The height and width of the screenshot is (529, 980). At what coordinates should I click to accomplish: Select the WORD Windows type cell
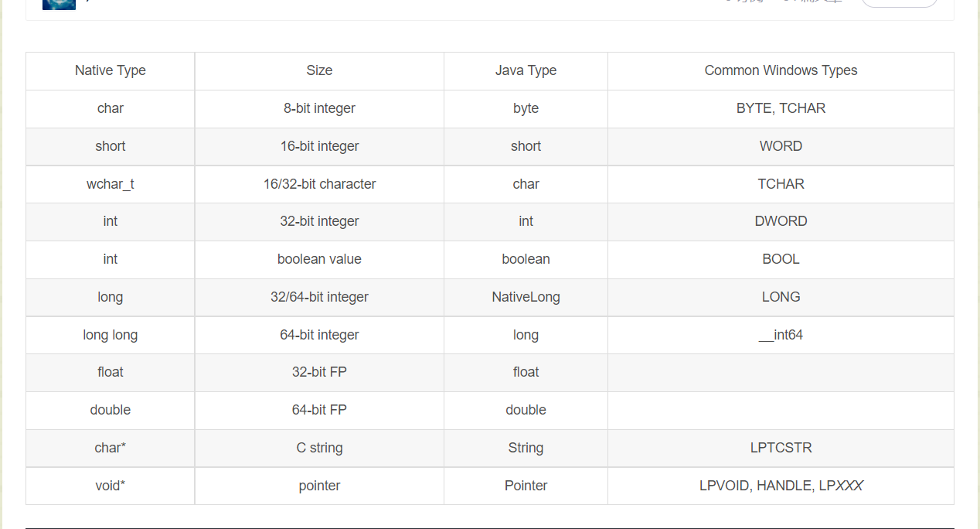(781, 146)
